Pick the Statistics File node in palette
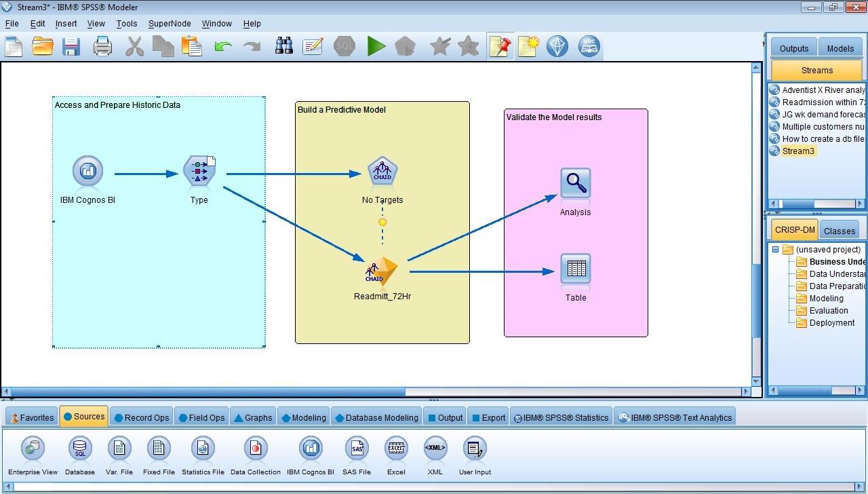 [x=203, y=449]
